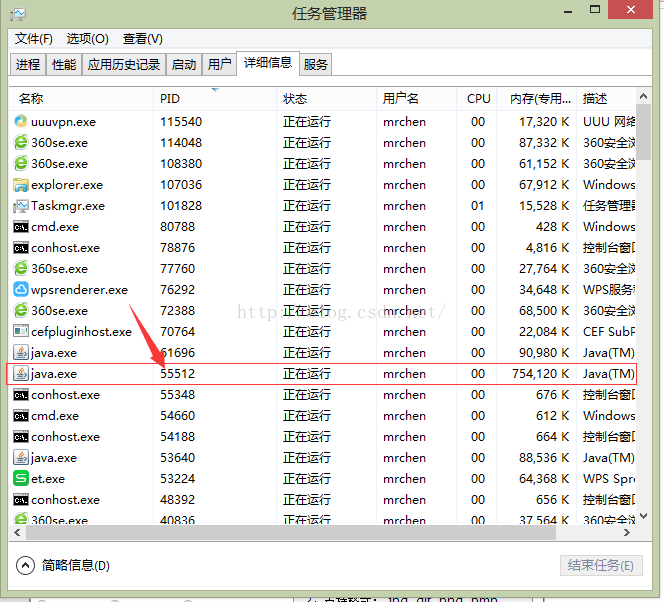Select the cefpluginhost.exe process name
This screenshot has width=664, height=602.
pos(81,331)
